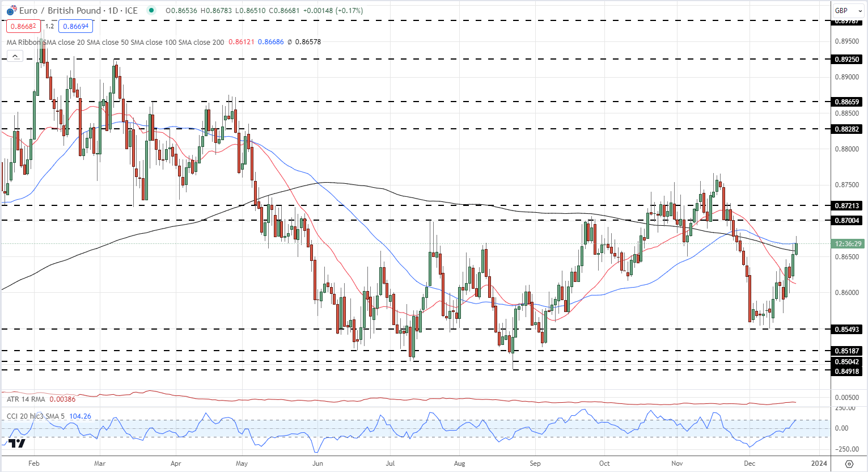This screenshot has width=868, height=472.
Task: Collapse the indicator legend with the caret button
Action: click(15, 56)
